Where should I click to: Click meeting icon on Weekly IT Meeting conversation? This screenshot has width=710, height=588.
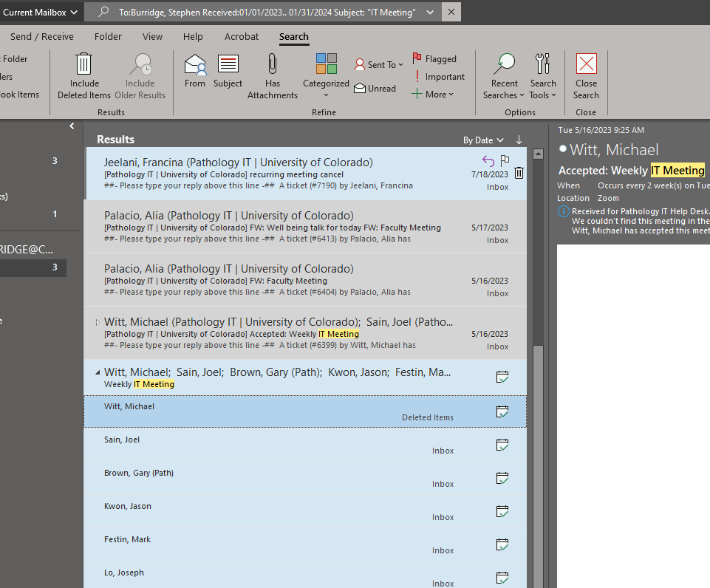tap(502, 377)
